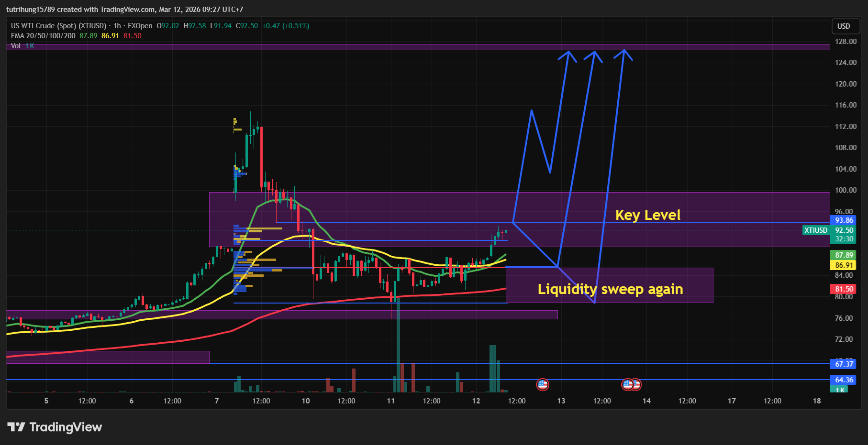This screenshot has width=868, height=445.
Task: Select the "Liquidity sweep again" text annotation
Action: coord(610,289)
